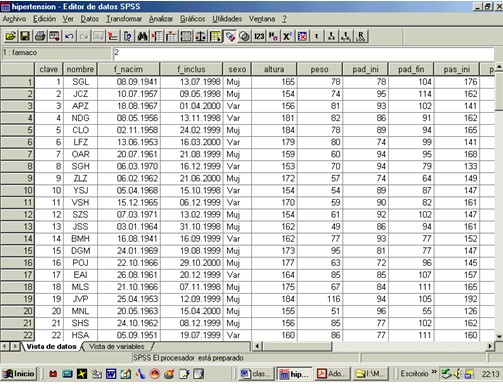The width and height of the screenshot is (503, 386).
Task: Click the Select cases toolbar icon
Action: pos(215,36)
